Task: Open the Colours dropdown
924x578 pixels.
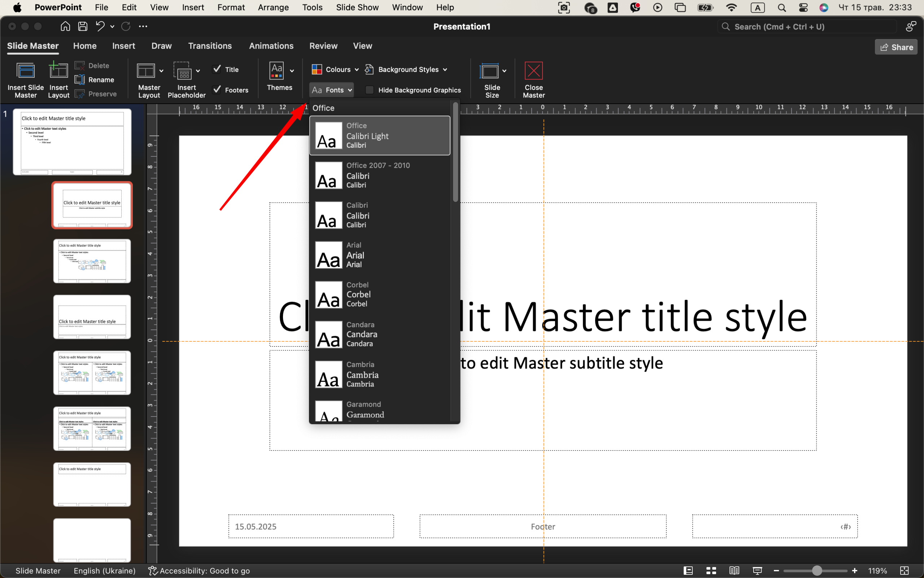Action: (335, 69)
